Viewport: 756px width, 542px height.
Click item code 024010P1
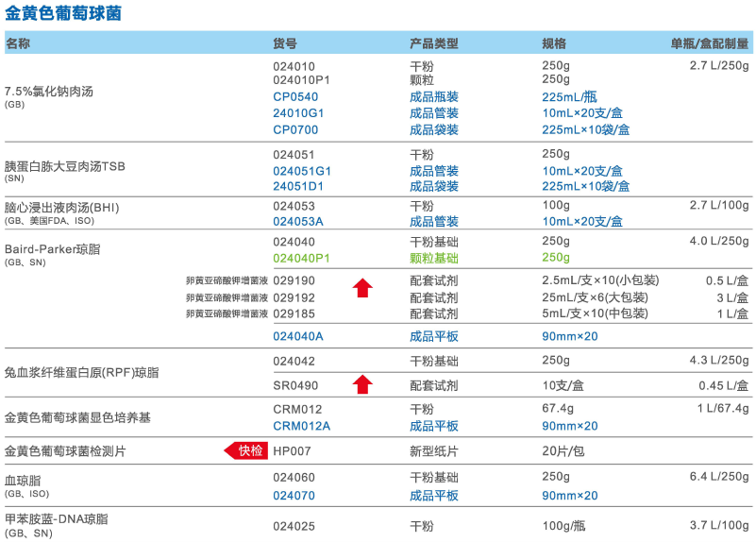tap(301, 80)
